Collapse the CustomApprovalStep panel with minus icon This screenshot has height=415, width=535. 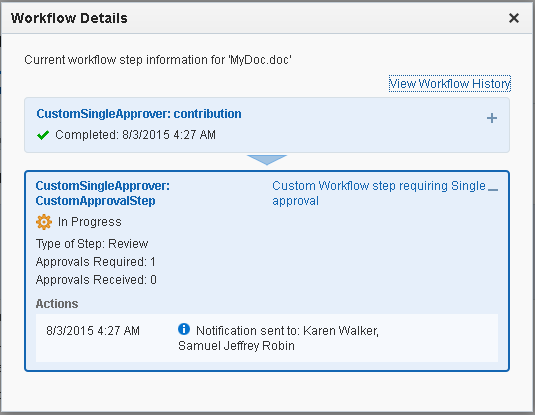[x=493, y=189]
